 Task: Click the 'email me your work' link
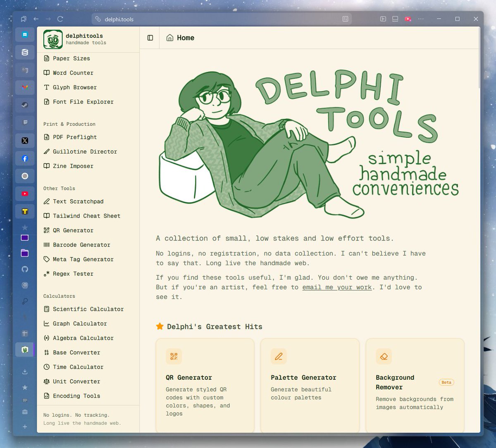pos(337,287)
